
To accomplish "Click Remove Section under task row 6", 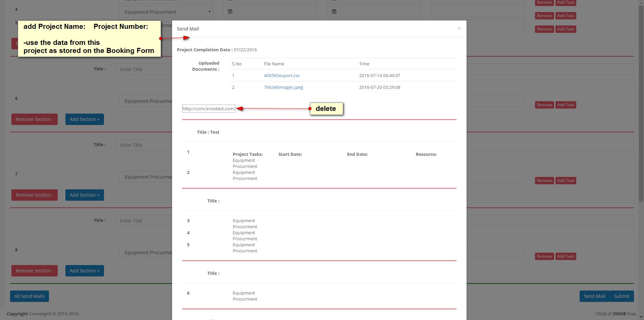I will tap(35, 119).
